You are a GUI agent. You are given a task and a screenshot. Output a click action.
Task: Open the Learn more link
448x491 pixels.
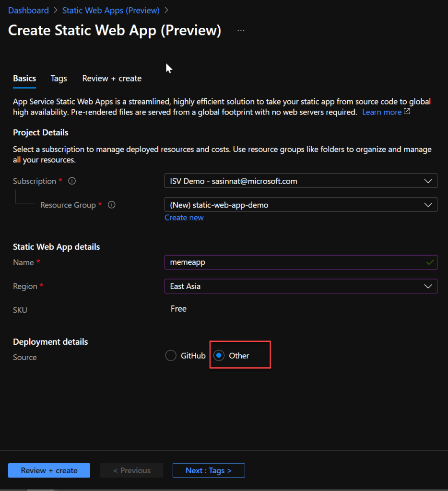382,112
